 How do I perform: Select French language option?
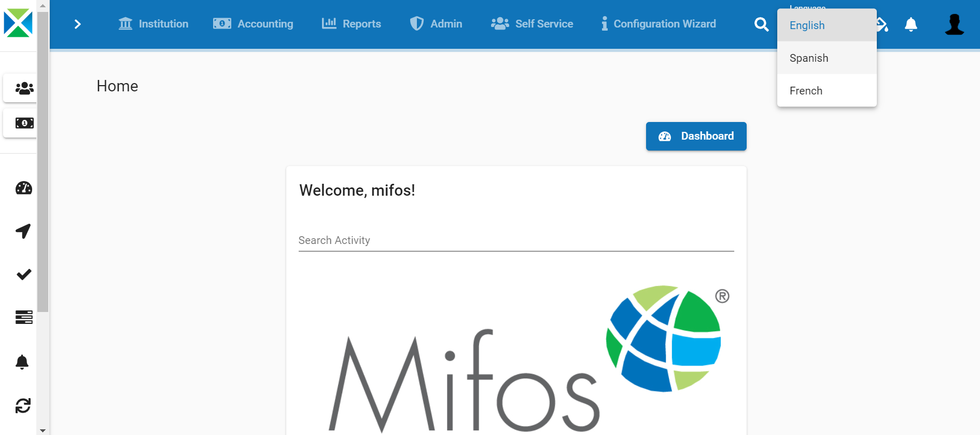pyautogui.click(x=827, y=91)
